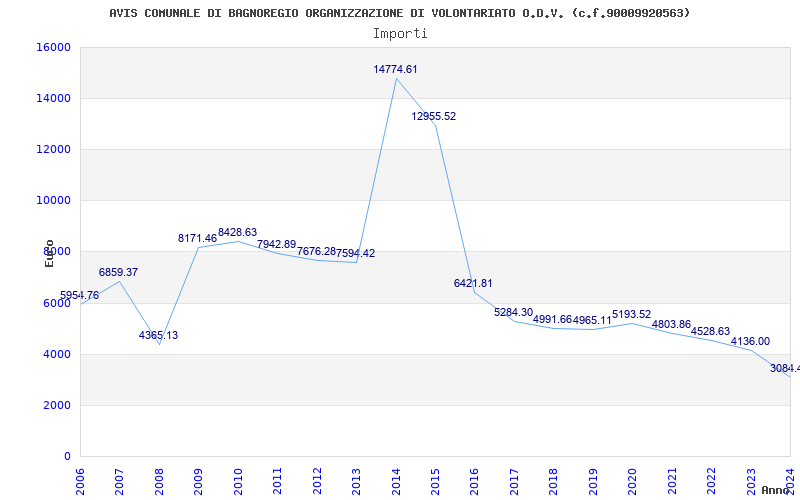Click the x-axis year 2006
800x500 pixels.
click(80, 481)
